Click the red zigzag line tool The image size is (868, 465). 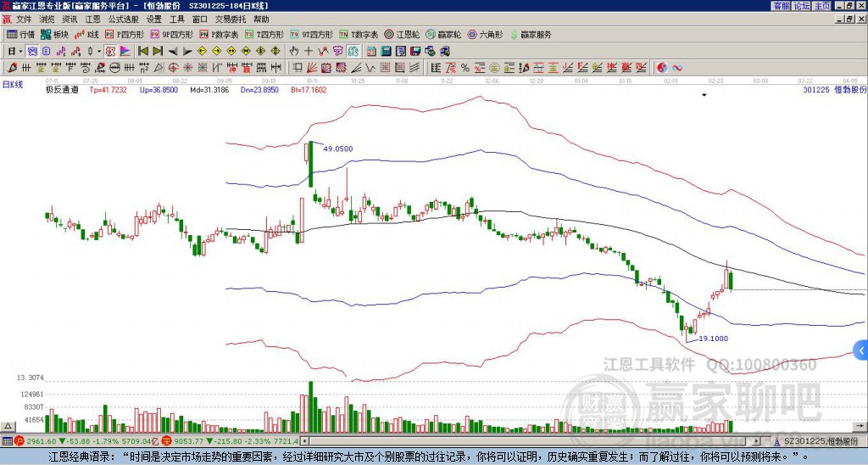coord(323,52)
